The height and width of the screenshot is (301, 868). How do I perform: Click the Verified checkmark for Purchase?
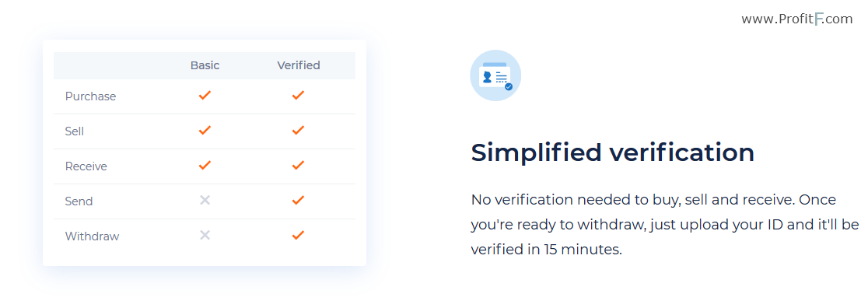pyautogui.click(x=299, y=95)
